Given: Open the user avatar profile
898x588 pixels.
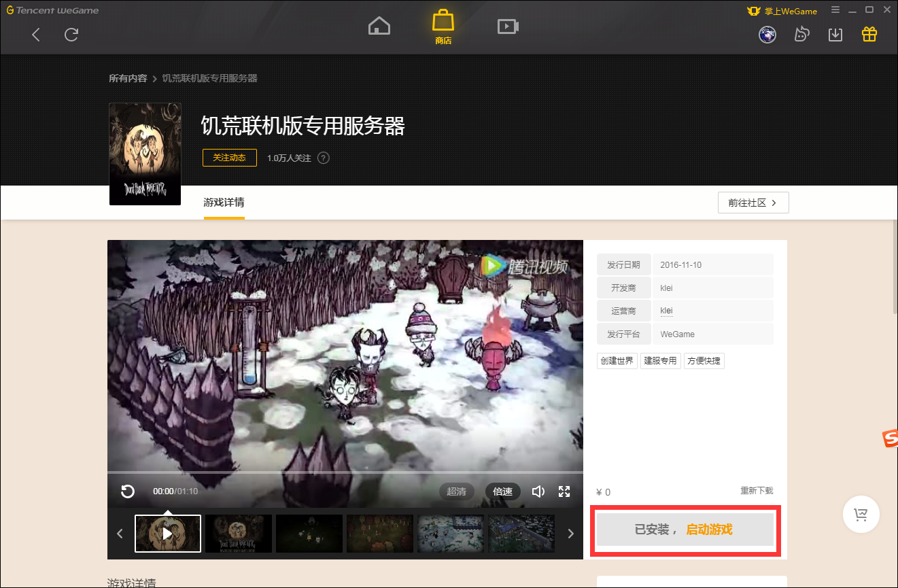Looking at the screenshot, I should 767,35.
